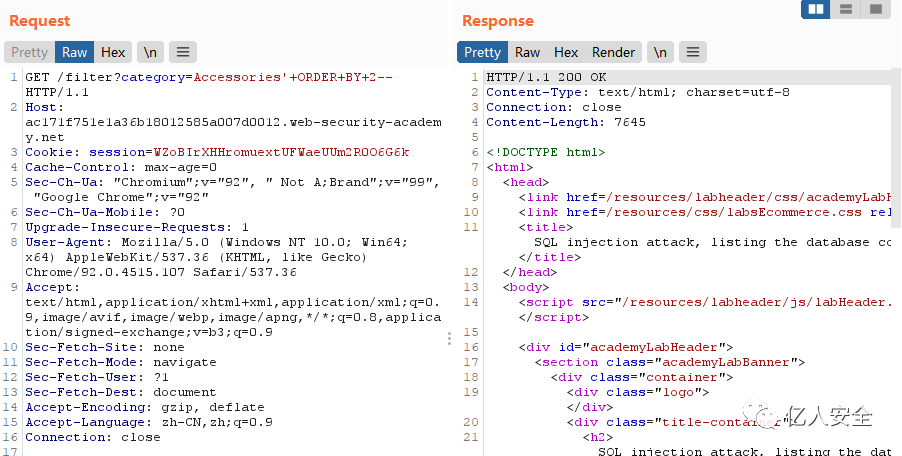The height and width of the screenshot is (456, 902).
Task: Click the labHeader.js script src line
Action: [x=705, y=302]
